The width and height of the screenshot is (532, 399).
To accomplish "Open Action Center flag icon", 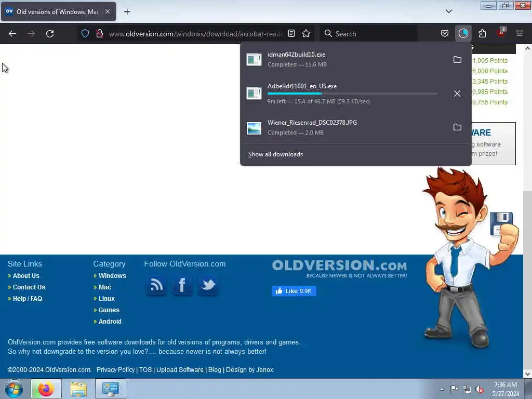I will click(454, 389).
